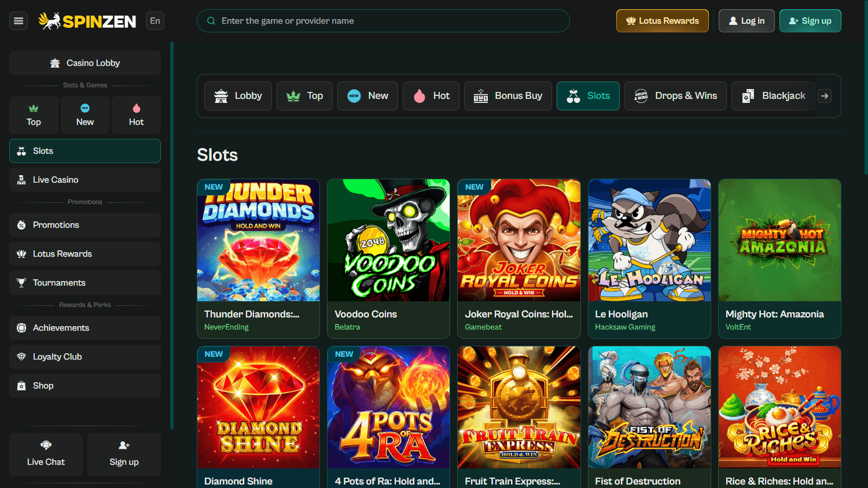Open the 4 Pots of Ra thumbnail
Viewport: 868px width, 488px height.
[x=388, y=407]
